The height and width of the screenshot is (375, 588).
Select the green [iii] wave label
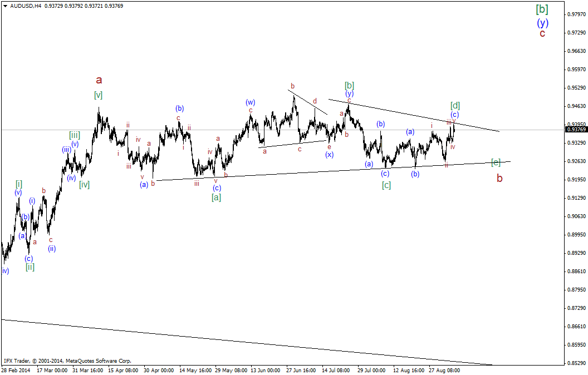click(74, 135)
